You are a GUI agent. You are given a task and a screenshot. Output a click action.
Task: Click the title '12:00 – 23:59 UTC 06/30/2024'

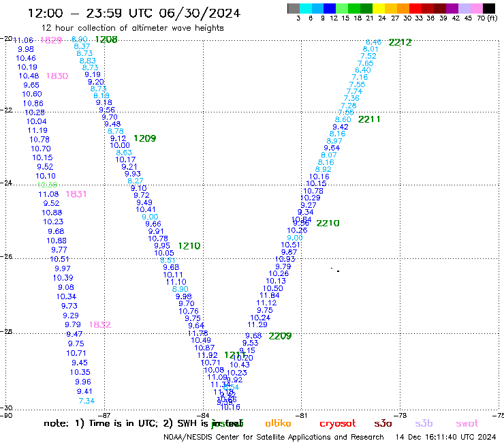134,14
